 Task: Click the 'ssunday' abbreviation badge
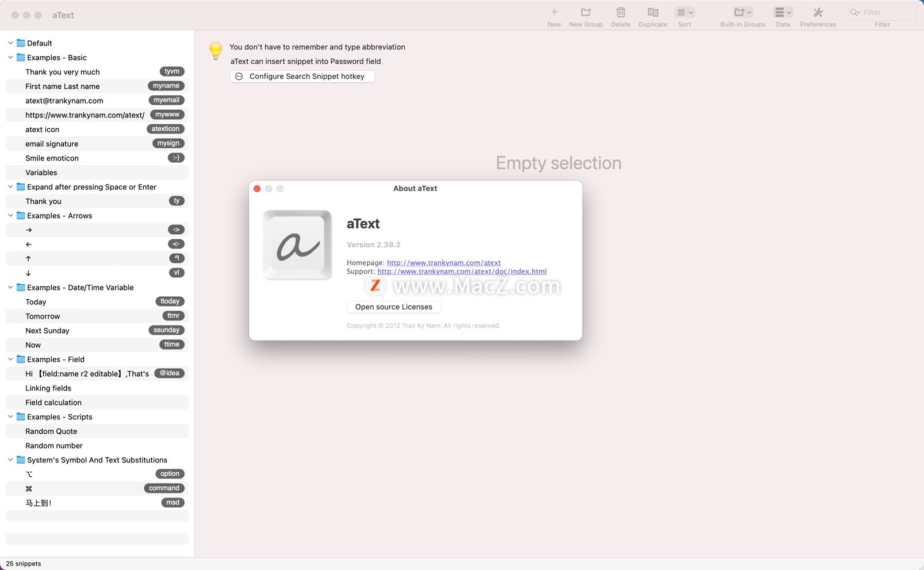click(167, 330)
